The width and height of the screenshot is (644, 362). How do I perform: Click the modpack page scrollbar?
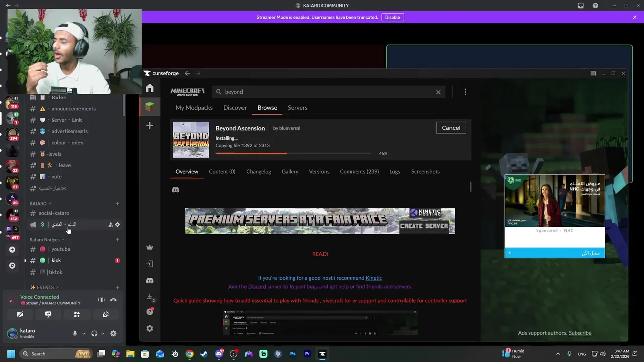click(x=471, y=186)
